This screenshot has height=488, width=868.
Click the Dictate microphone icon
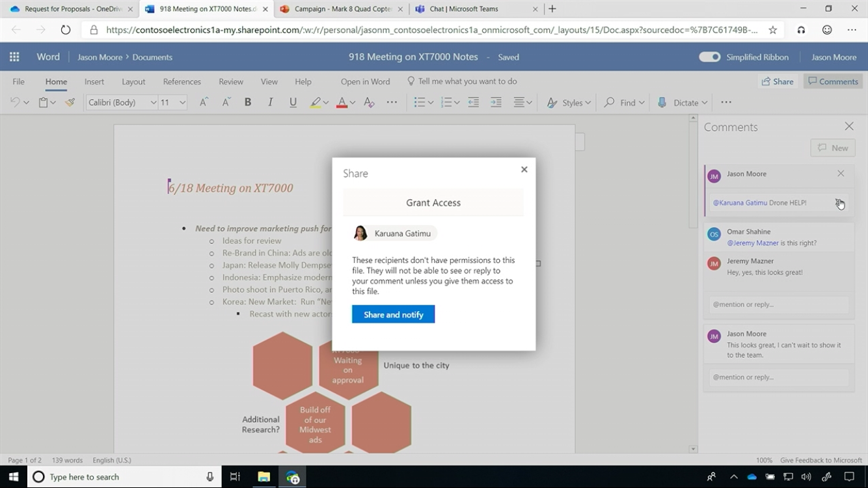[662, 102]
